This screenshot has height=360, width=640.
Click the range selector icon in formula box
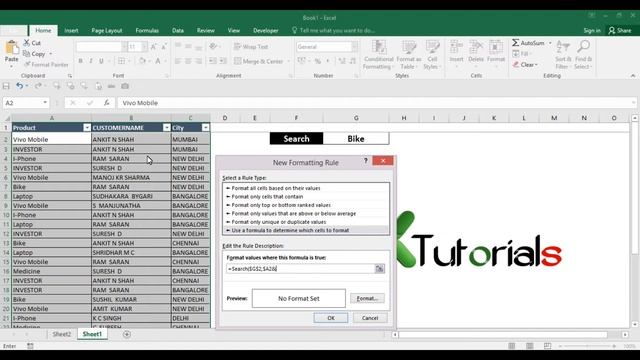point(380,269)
